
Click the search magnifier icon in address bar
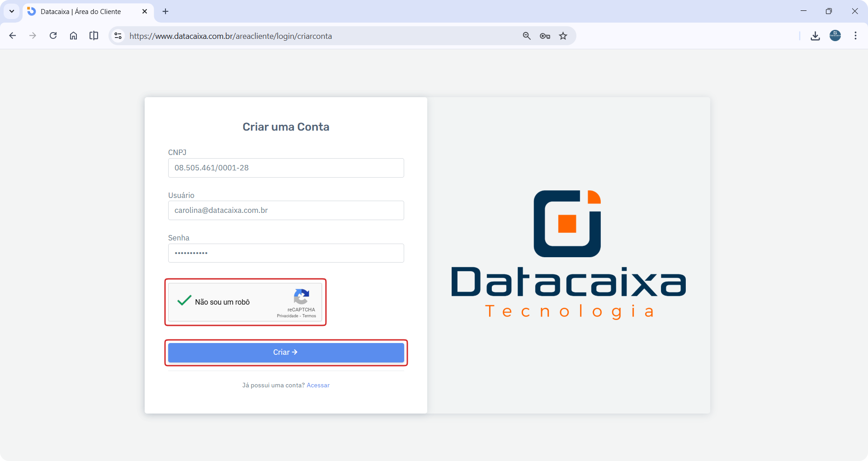tap(527, 36)
